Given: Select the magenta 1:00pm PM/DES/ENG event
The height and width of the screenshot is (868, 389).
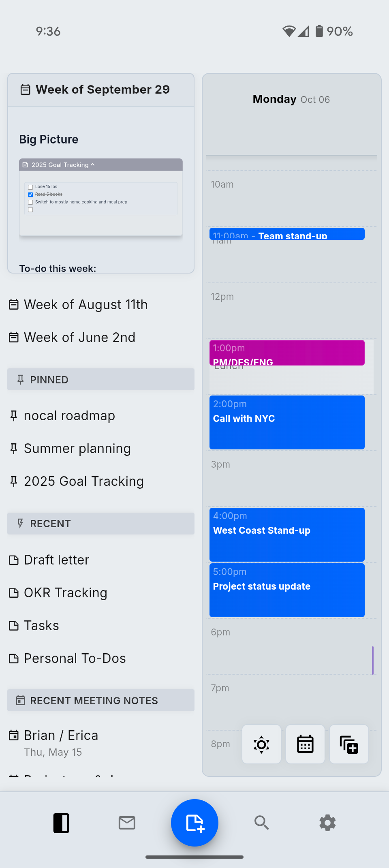Looking at the screenshot, I should point(286,352).
